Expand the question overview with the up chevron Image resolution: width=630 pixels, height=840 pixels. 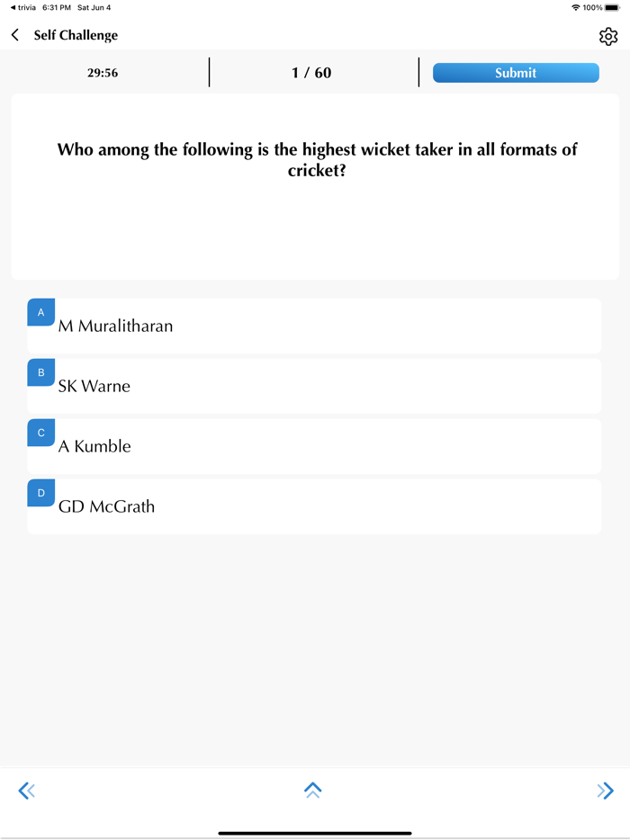(313, 790)
